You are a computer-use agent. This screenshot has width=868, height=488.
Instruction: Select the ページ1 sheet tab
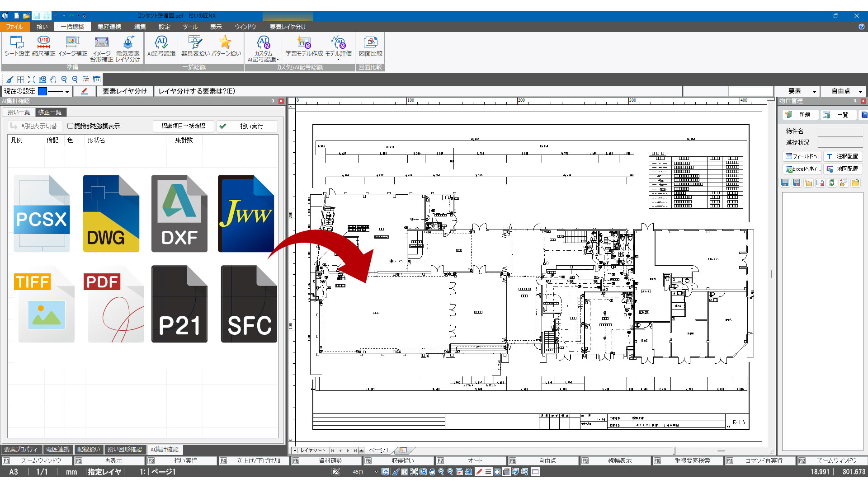pos(379,450)
